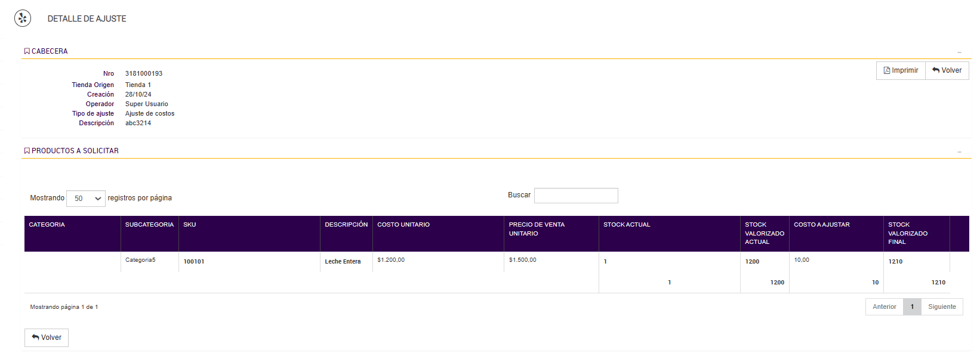
Task: Select the adjustment number 3181000193
Action: click(144, 74)
